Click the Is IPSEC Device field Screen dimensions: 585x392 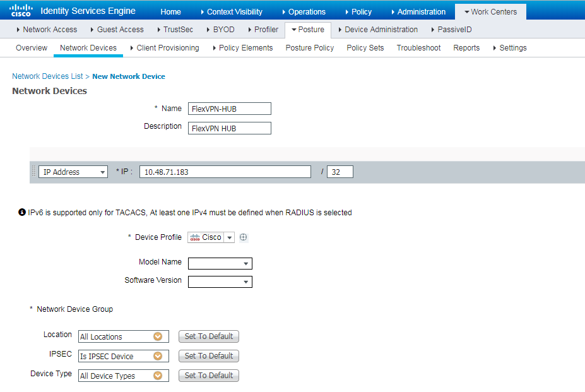point(124,356)
